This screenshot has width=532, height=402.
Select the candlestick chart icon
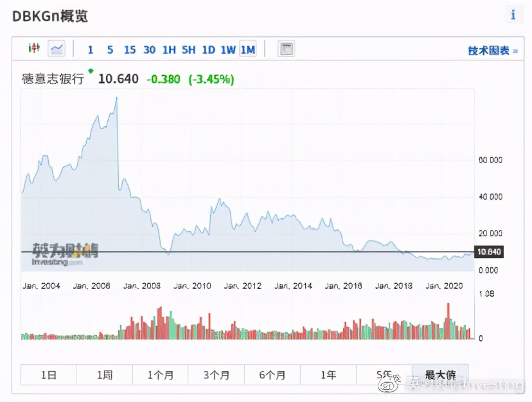pyautogui.click(x=33, y=49)
